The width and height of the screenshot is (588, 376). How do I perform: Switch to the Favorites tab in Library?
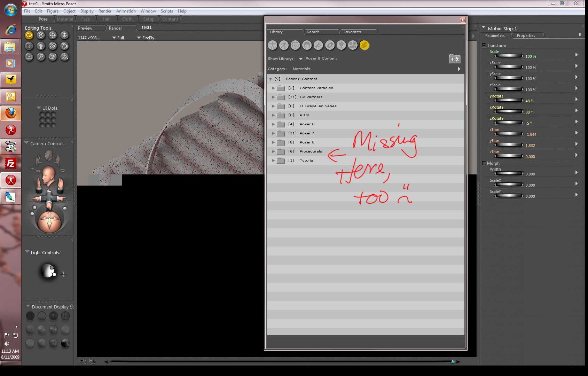359,32
